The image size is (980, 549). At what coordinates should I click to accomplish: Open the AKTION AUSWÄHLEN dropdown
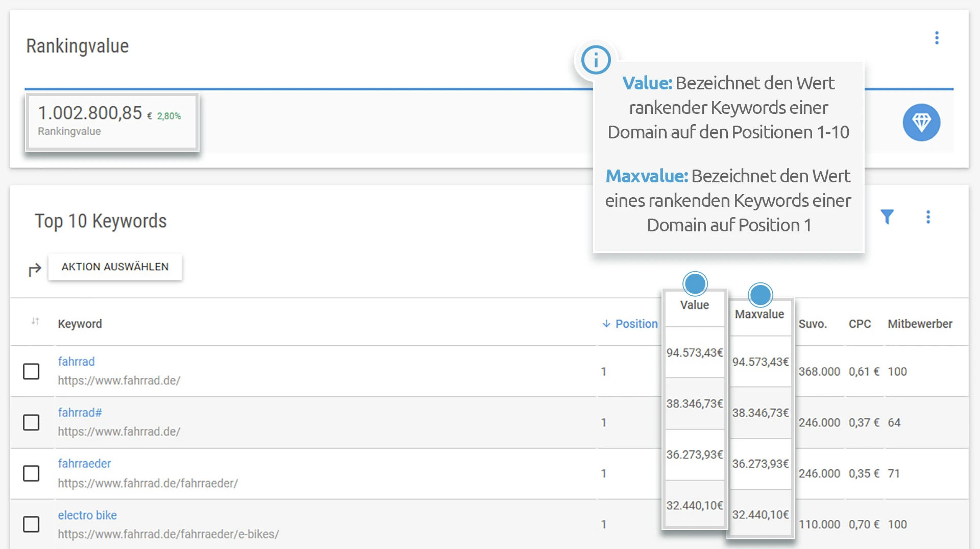(115, 267)
